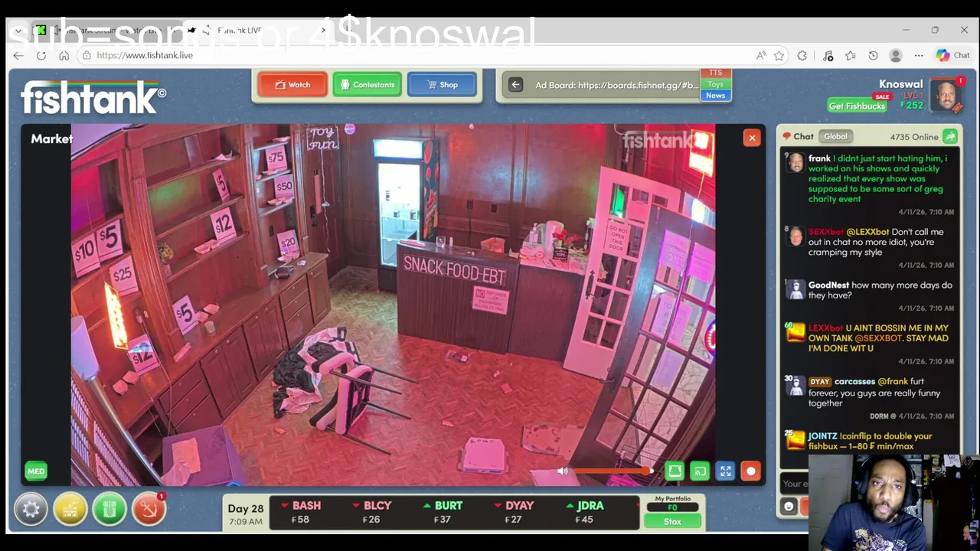Select the Toys ticker tab
This screenshot has height=551, width=980.
pyautogui.click(x=715, y=84)
